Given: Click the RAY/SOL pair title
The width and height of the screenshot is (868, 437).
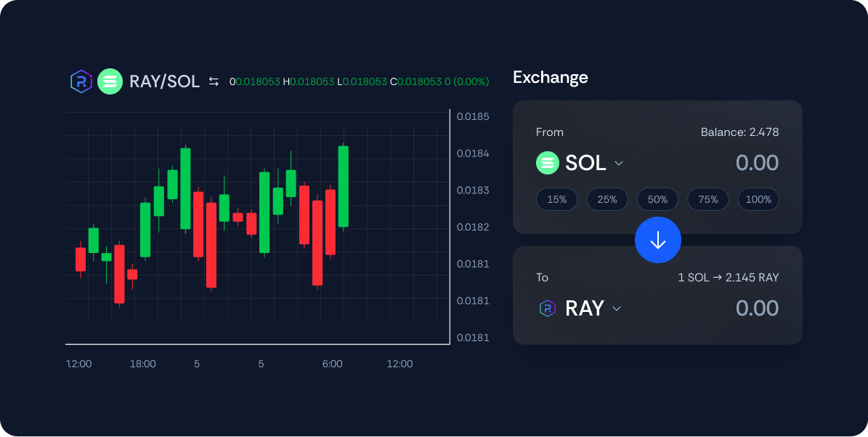Looking at the screenshot, I should click(x=164, y=81).
